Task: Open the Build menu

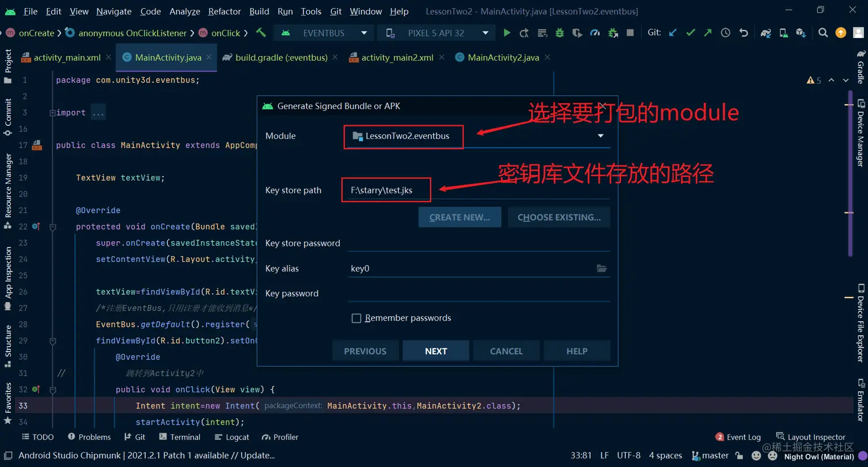Action: (x=259, y=11)
